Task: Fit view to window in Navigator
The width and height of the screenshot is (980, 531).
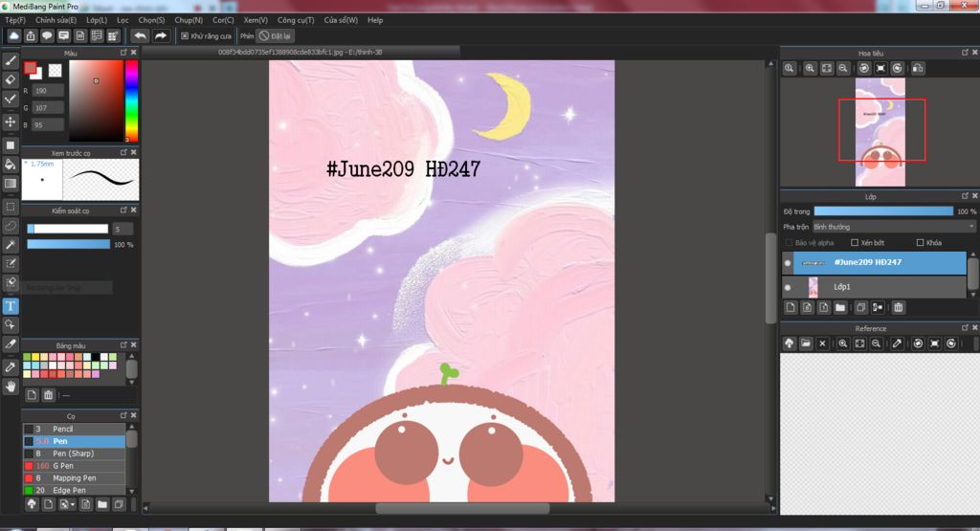Action: coord(826,68)
